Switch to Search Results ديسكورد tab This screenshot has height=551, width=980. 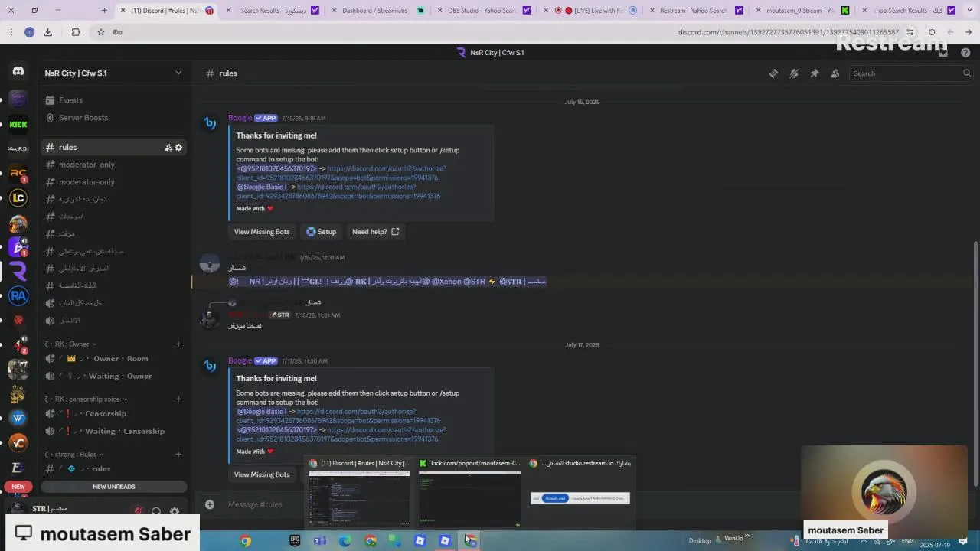point(271,11)
